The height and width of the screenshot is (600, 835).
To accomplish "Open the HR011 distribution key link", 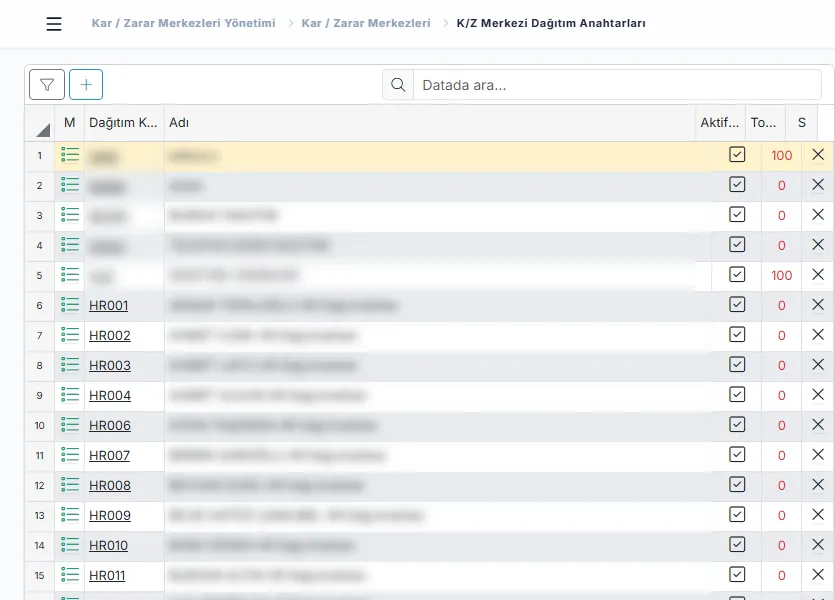I will pos(107,576).
